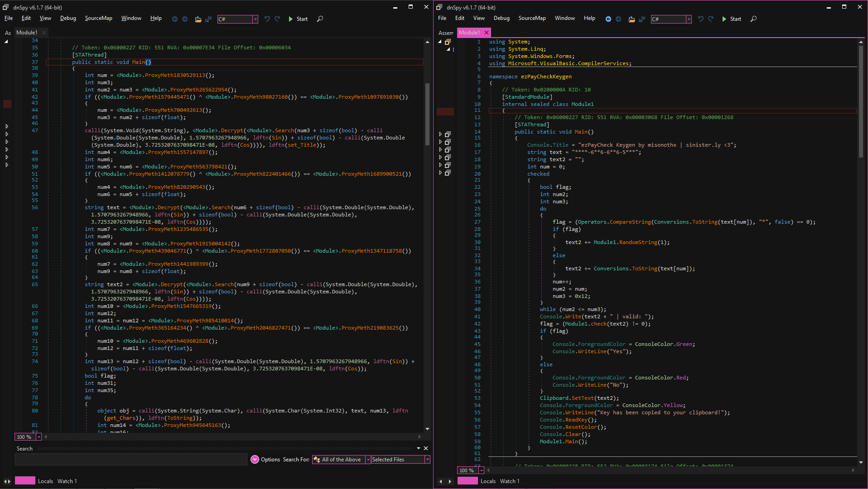
Task: Open the 'All of the Above' search type dropdown
Action: [368, 460]
